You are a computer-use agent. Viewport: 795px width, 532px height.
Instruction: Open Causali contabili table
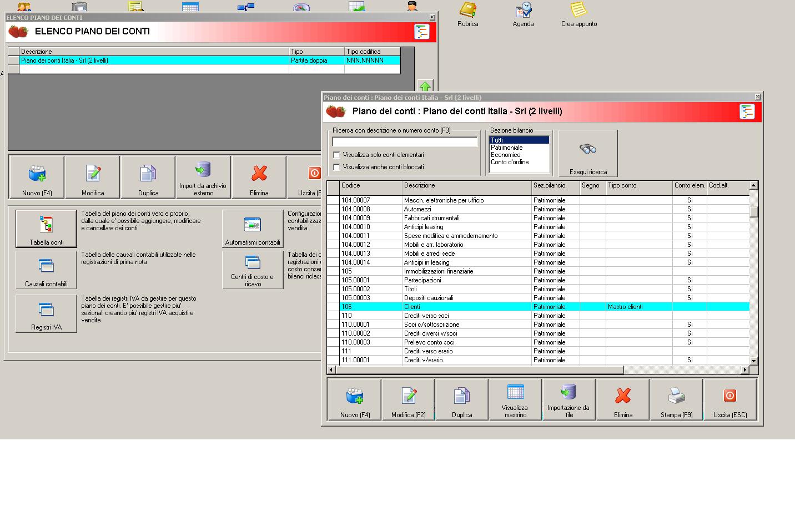pos(46,270)
